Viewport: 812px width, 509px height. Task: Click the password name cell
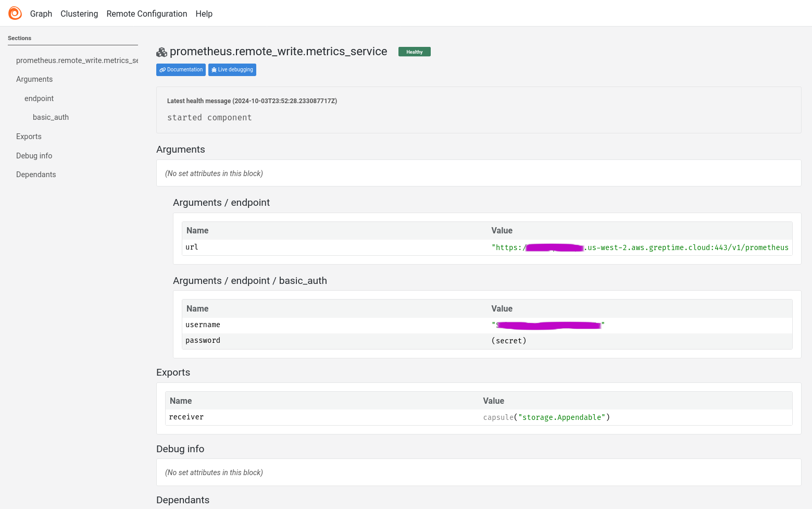pyautogui.click(x=203, y=340)
